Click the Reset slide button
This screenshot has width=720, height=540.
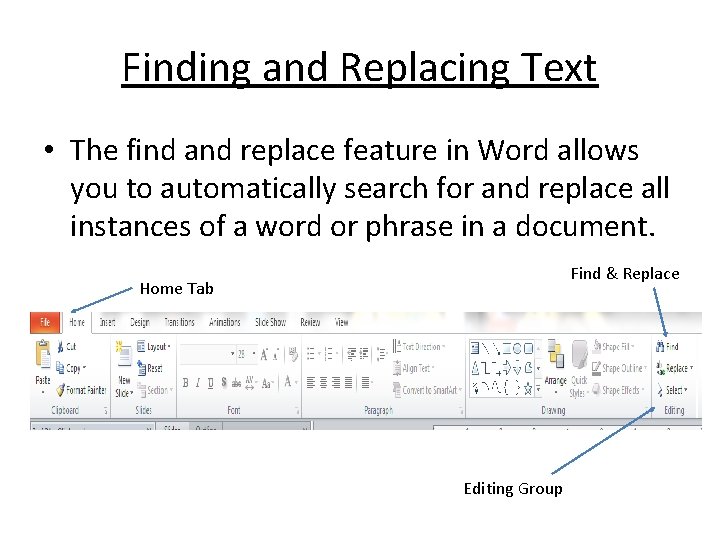150,368
